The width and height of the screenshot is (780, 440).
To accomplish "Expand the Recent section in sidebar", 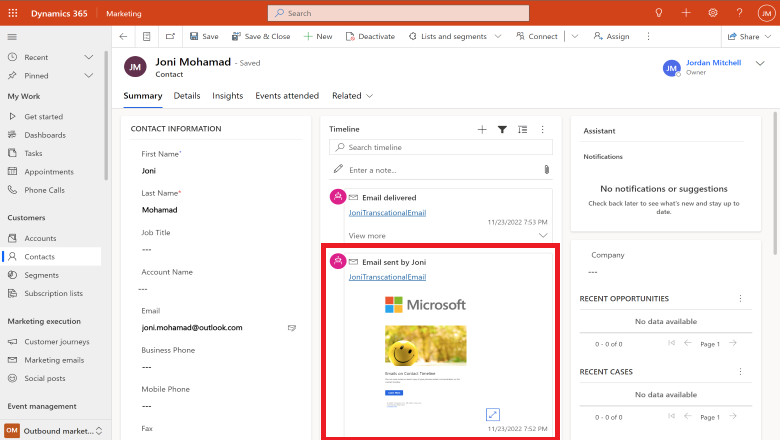I will [89, 58].
